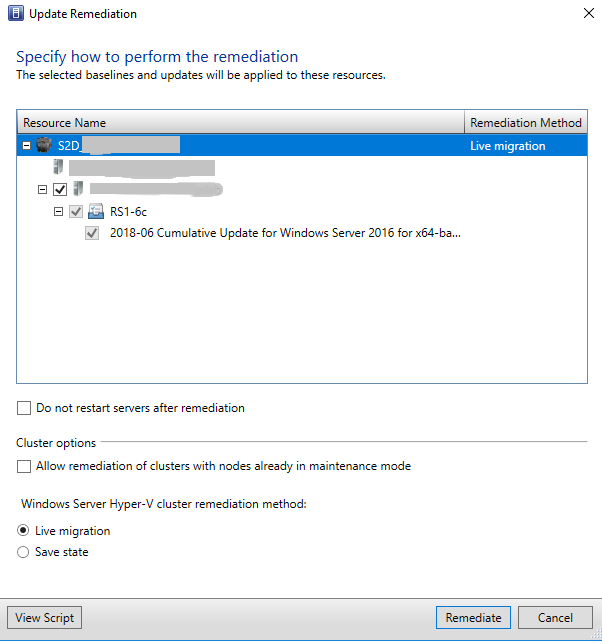Click the Remediation Method column header
Image resolution: width=602 pixels, height=642 pixels.
[526, 122]
